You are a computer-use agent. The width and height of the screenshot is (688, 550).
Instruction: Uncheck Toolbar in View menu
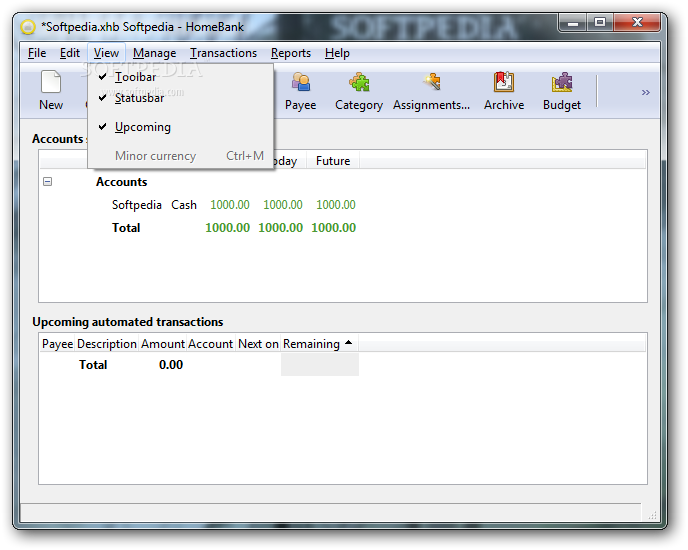181,77
